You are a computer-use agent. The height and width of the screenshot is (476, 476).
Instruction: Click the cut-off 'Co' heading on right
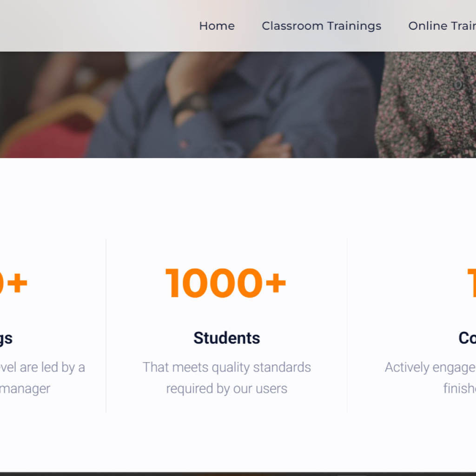point(467,338)
